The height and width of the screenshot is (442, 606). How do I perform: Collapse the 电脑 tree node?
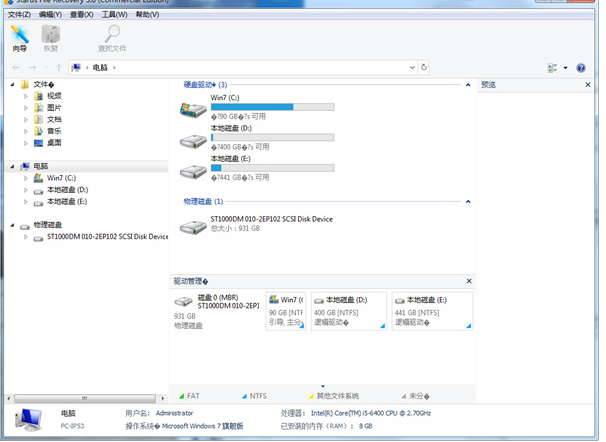click(12, 167)
